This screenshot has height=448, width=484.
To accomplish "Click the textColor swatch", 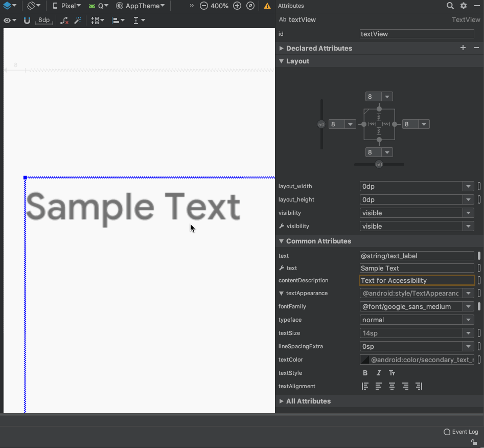I will 364,360.
